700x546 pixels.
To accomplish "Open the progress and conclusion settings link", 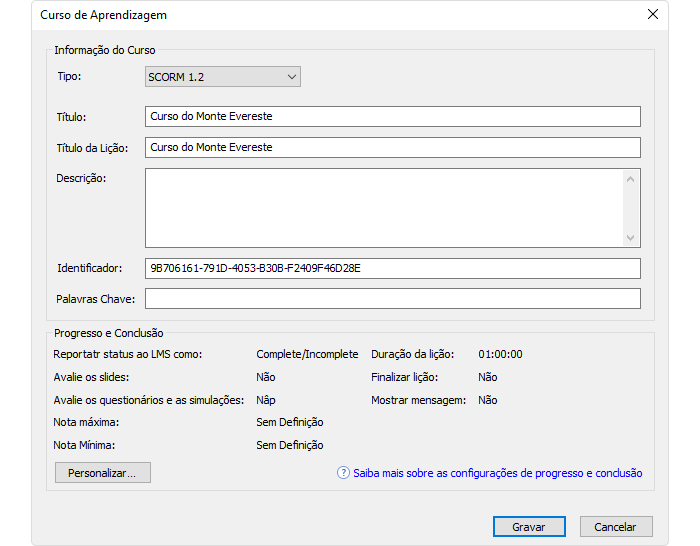I will click(497, 473).
